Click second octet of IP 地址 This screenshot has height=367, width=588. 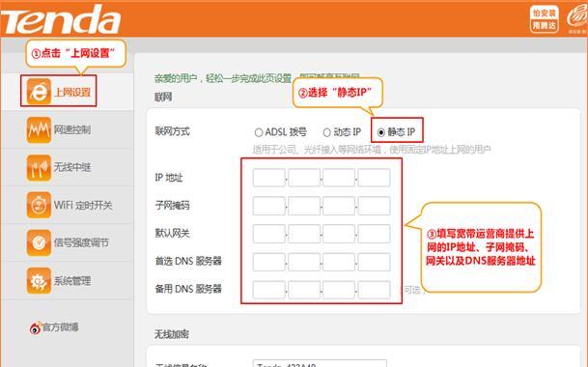[304, 178]
